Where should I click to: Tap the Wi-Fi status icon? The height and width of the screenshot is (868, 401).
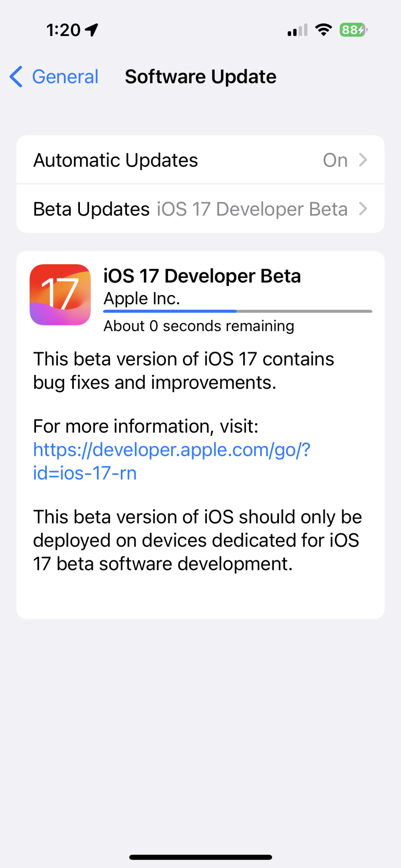point(323,30)
